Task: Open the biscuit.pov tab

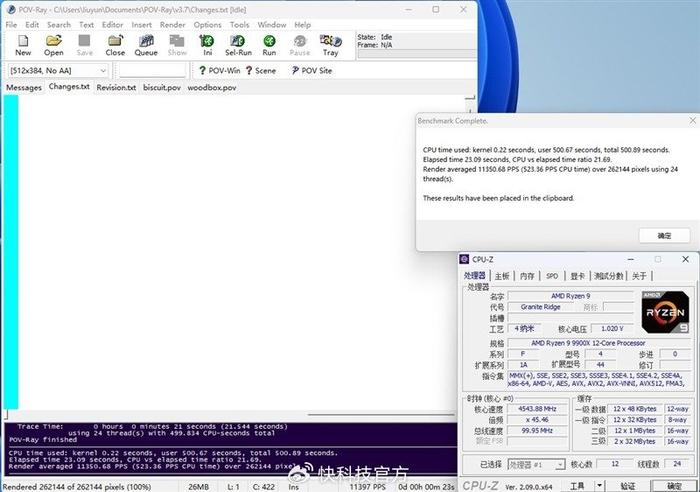Action: 162,88
